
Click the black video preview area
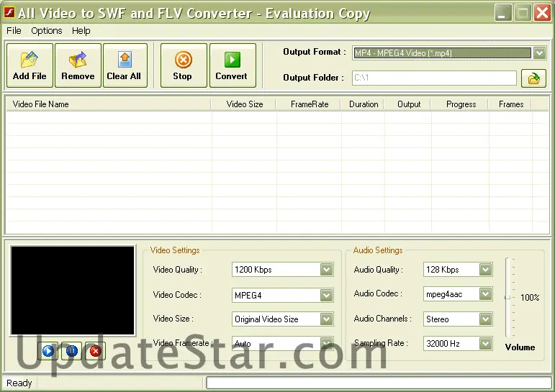(73, 291)
